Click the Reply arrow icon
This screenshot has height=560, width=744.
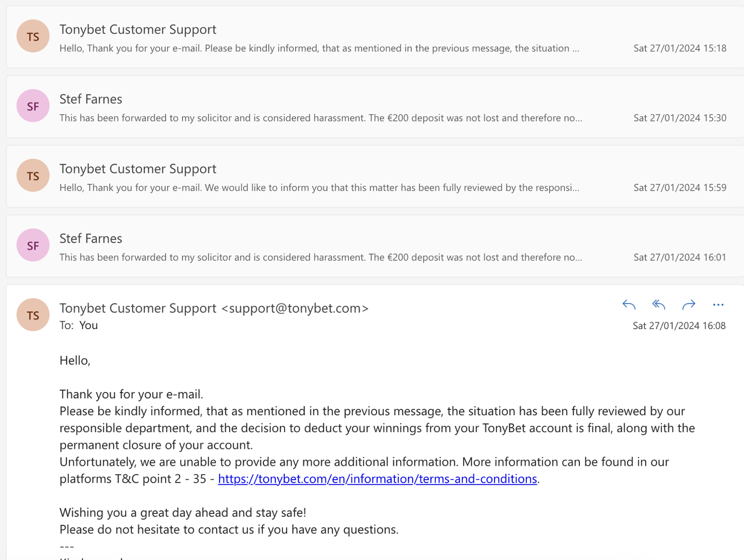pyautogui.click(x=629, y=305)
